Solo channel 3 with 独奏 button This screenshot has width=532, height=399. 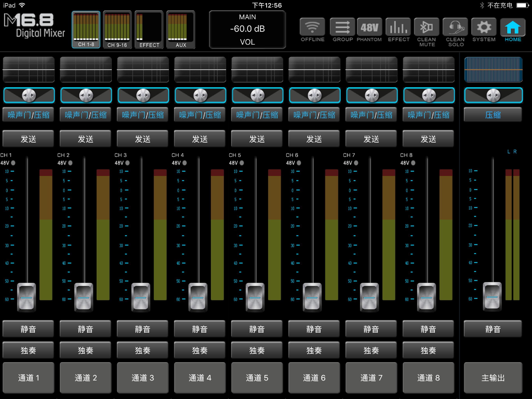pyautogui.click(x=143, y=350)
